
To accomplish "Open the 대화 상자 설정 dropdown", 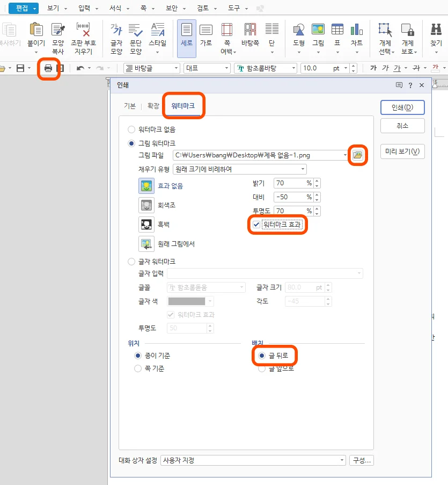I will pyautogui.click(x=342, y=460).
